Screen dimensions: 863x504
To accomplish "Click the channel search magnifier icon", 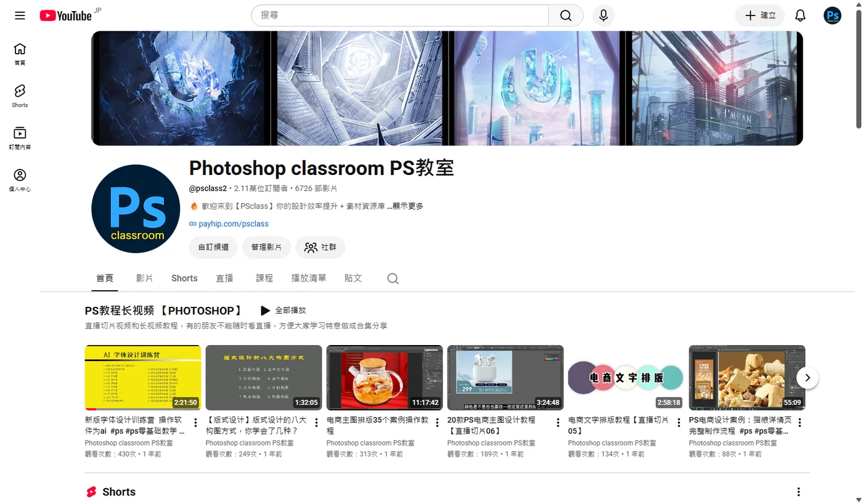I will [x=393, y=279].
